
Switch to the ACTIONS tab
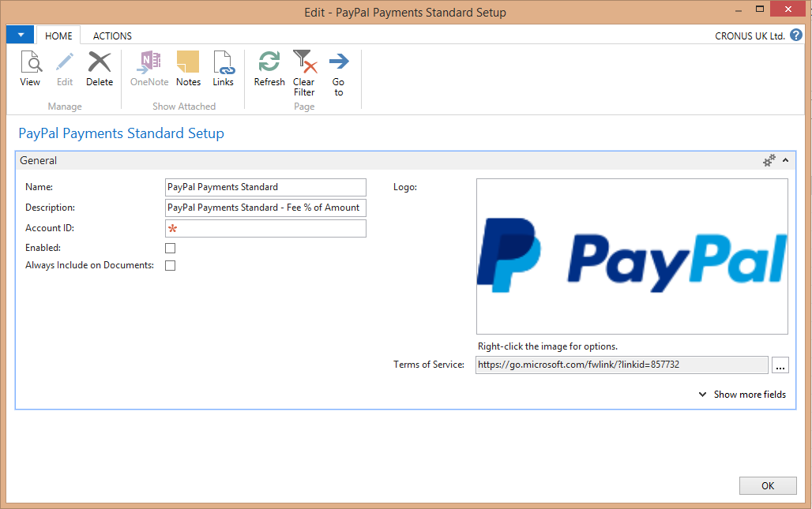pyautogui.click(x=112, y=36)
